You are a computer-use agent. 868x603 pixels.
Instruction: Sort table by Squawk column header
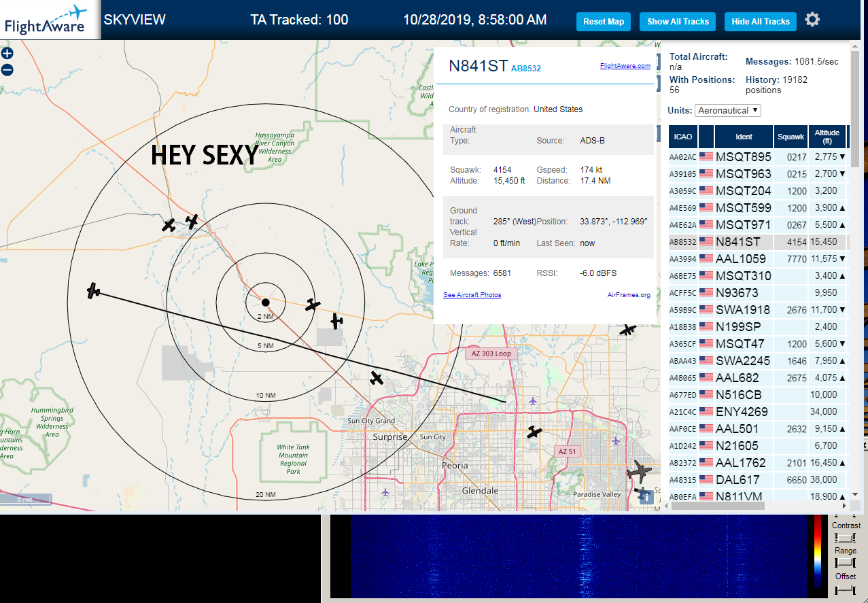[x=791, y=137]
